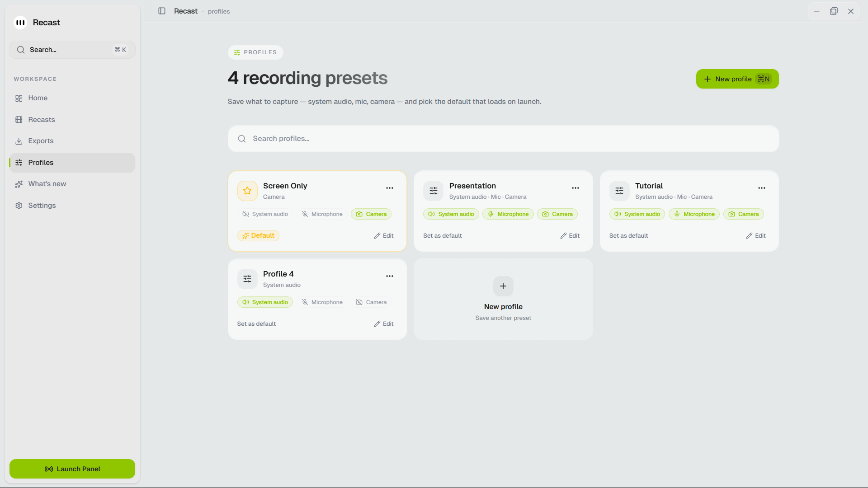Click the Screen Only profile title
The image size is (868, 488).
point(285,186)
